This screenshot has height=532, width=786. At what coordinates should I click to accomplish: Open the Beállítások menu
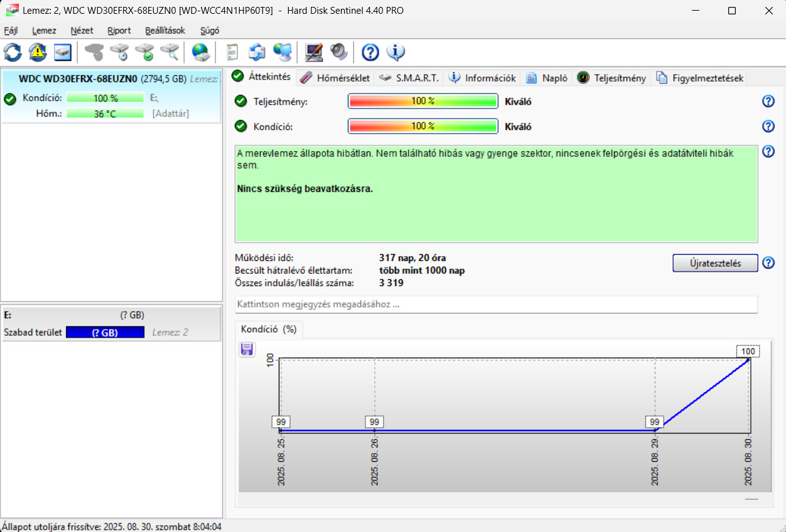165,31
